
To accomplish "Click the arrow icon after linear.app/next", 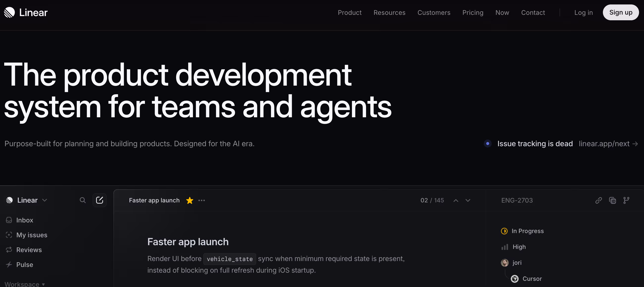I will click(635, 144).
